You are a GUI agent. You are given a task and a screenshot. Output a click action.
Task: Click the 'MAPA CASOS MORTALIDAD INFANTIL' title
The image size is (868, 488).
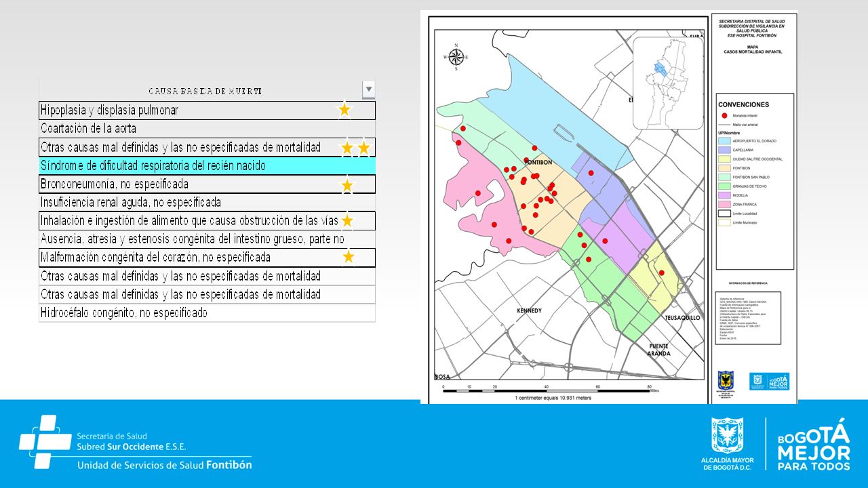pyautogui.click(x=751, y=49)
